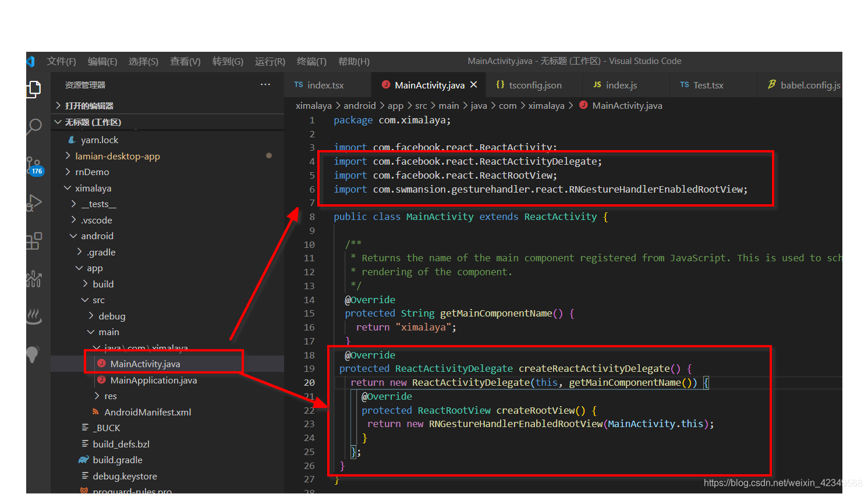Open the 转到(G) menu
The width and height of the screenshot is (868, 494).
point(228,61)
